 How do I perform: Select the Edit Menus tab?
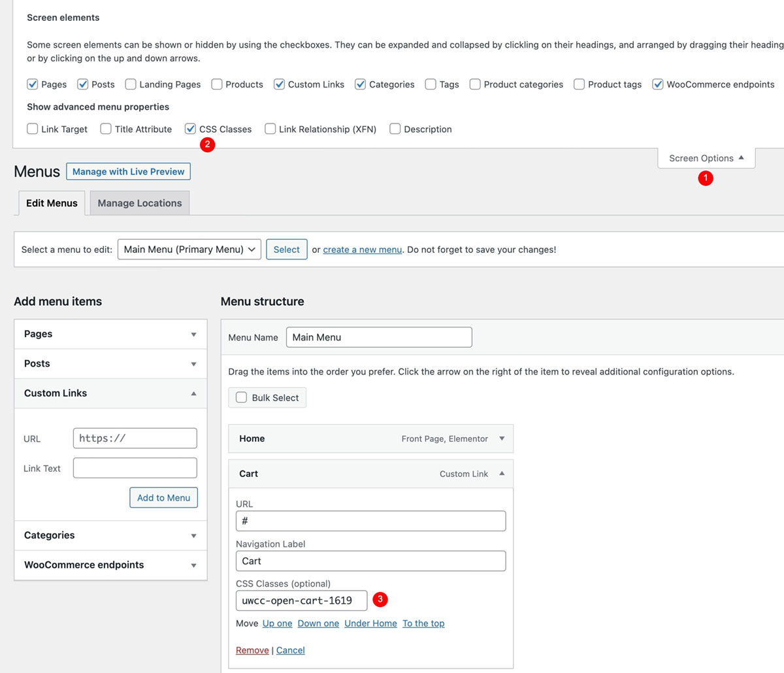pos(52,203)
